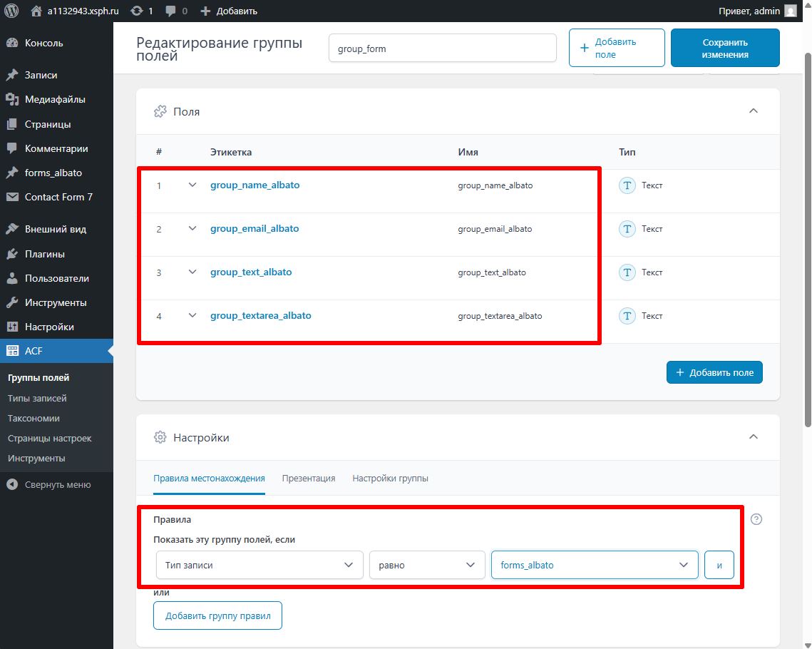Click the updates circular arrows icon
Viewport: 812px width, 649px height.
point(137,11)
